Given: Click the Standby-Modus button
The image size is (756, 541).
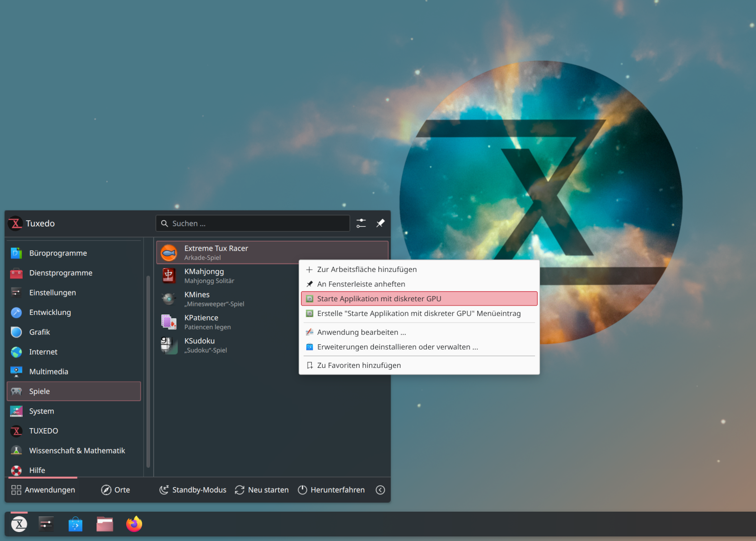Looking at the screenshot, I should click(193, 490).
